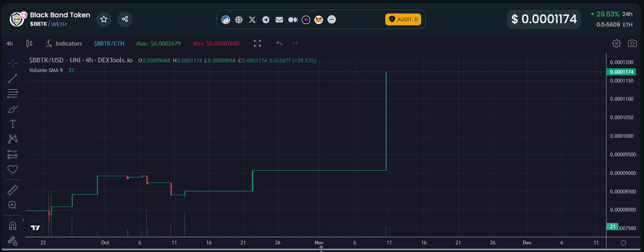Open the token's X profile
The height and width of the screenshot is (252, 644).
coord(253,20)
